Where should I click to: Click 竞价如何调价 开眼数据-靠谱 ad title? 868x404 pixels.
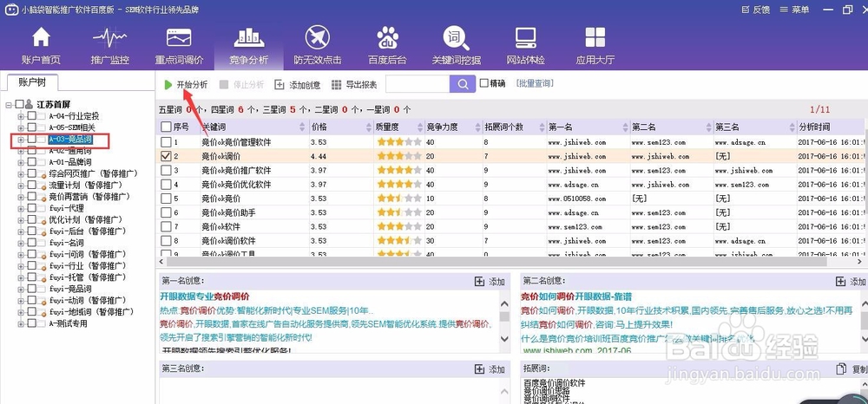(577, 296)
